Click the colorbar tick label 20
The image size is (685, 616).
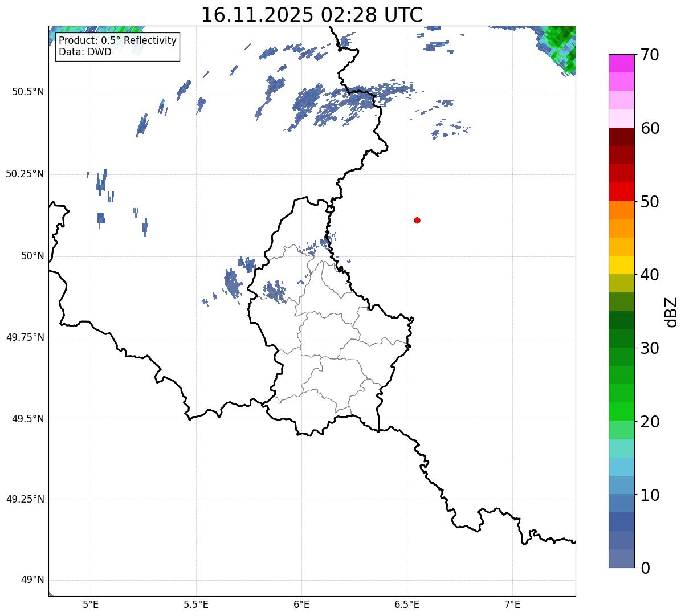(650, 422)
